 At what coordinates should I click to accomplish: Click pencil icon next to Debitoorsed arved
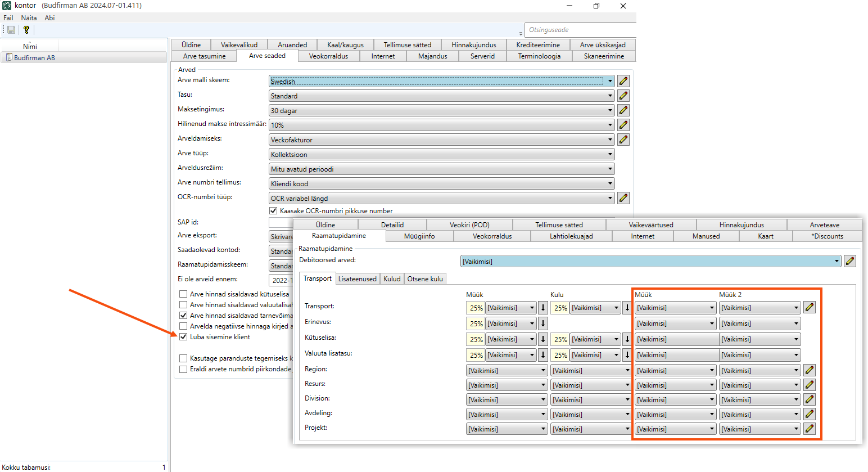click(x=850, y=261)
